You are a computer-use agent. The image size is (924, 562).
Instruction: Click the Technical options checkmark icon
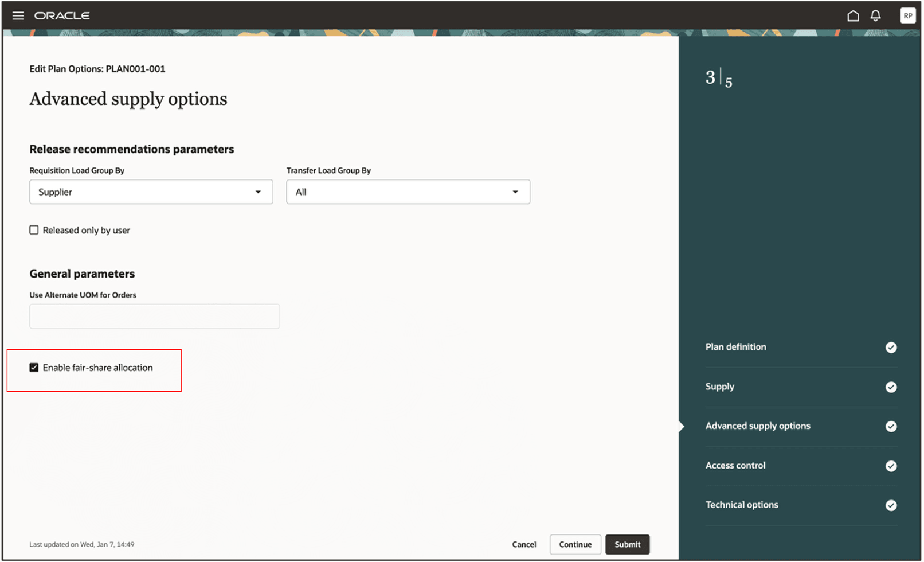(x=891, y=505)
